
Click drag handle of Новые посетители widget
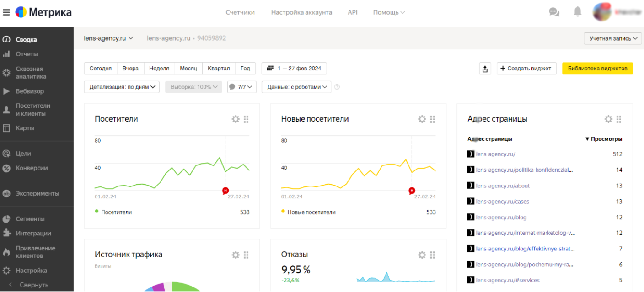pyautogui.click(x=433, y=119)
